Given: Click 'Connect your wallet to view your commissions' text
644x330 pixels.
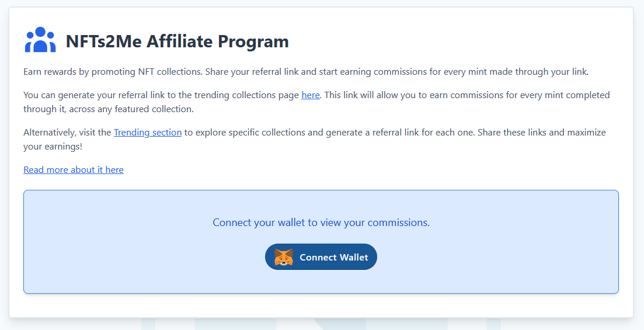Looking at the screenshot, I should (x=321, y=223).
